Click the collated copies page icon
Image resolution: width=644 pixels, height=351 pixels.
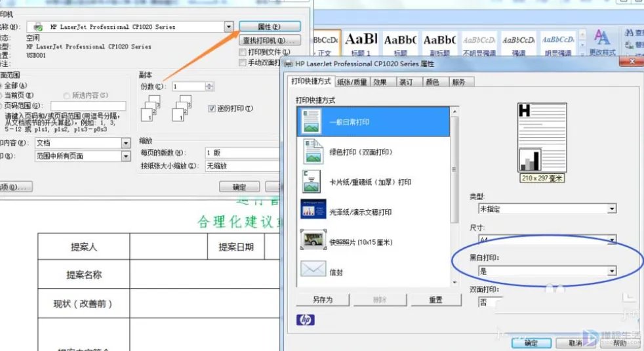click(182, 108)
